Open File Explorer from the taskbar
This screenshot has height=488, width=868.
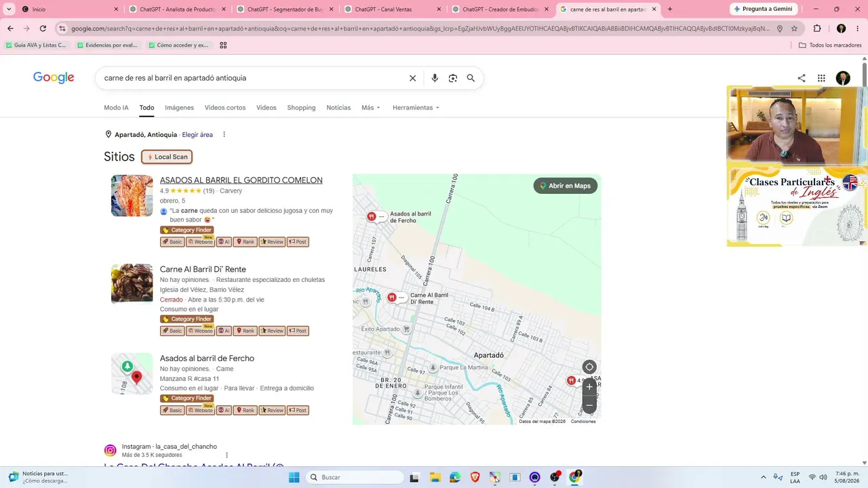pos(435,477)
